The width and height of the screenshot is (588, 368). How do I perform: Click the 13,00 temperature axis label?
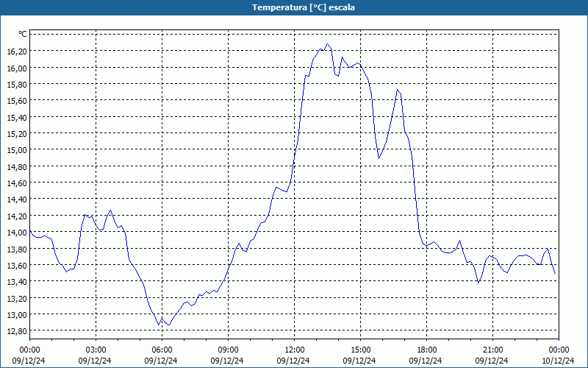point(17,315)
